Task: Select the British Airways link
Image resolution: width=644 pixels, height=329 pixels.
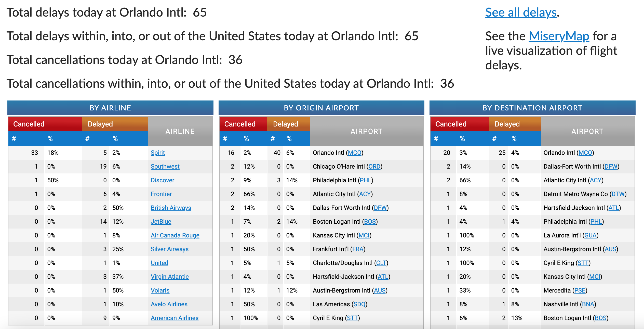Action: (171, 208)
